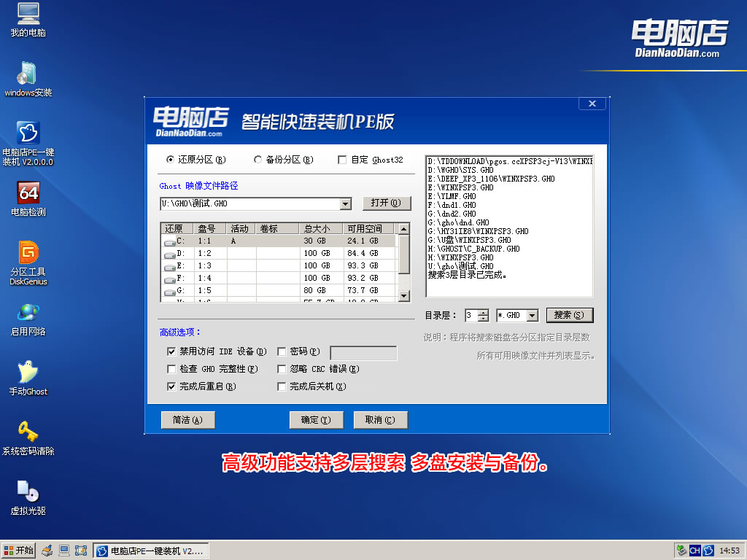Click the 开始 start button
The image size is (747, 560).
(18, 551)
